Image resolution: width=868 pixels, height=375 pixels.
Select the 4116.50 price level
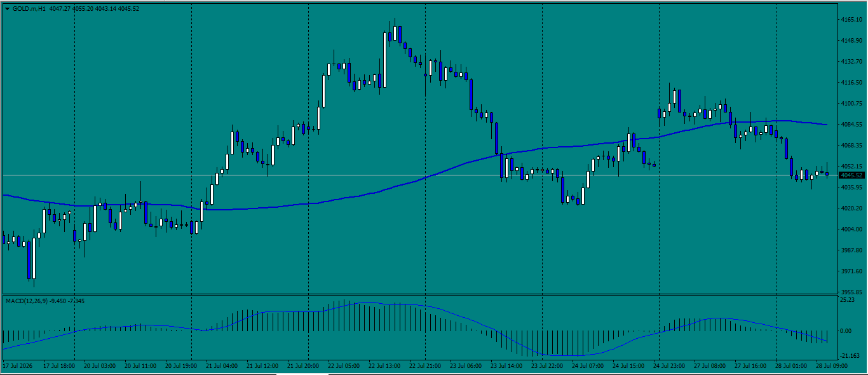pyautogui.click(x=851, y=83)
